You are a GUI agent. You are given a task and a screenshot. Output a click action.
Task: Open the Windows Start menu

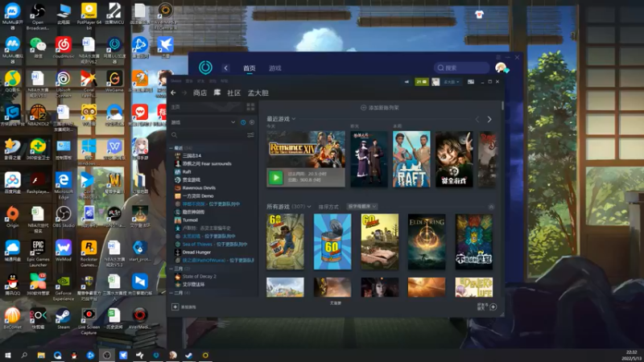(x=8, y=355)
